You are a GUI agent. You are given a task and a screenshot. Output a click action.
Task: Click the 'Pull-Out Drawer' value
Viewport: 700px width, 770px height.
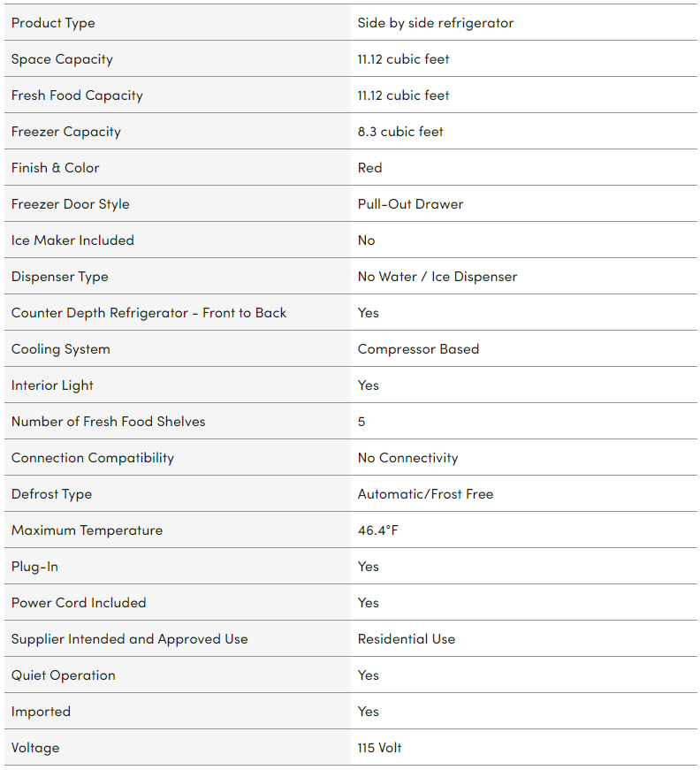[410, 204]
